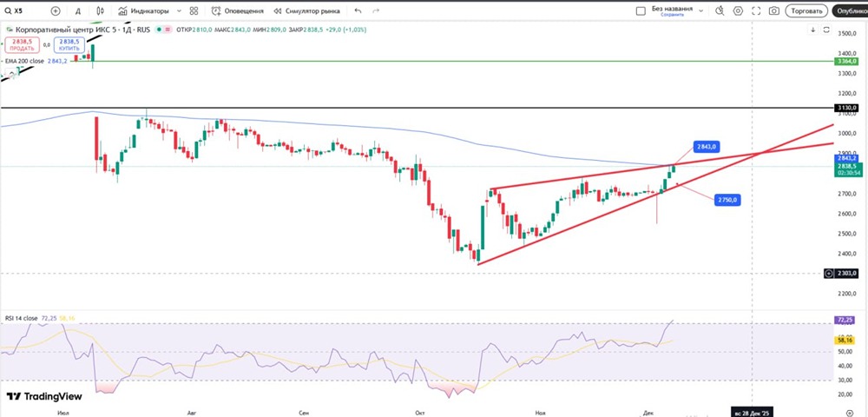Click the down-arrow button above price scale

[813, 30]
